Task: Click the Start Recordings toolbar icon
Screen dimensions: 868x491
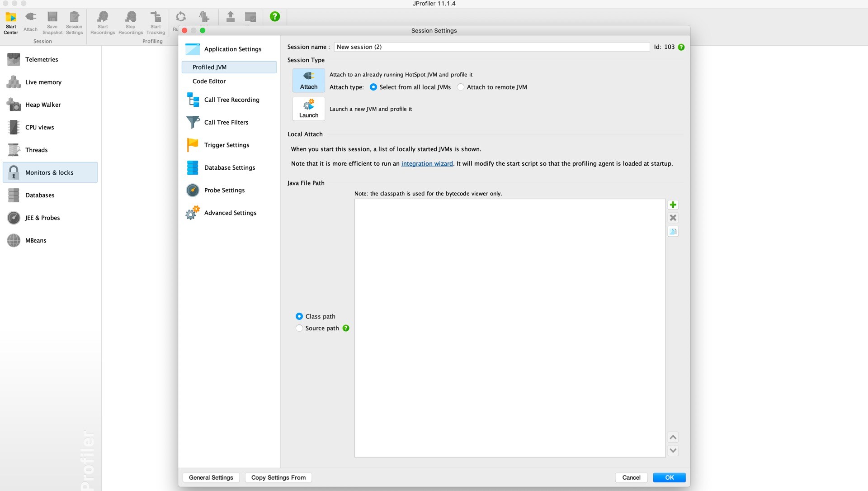Action: click(103, 23)
